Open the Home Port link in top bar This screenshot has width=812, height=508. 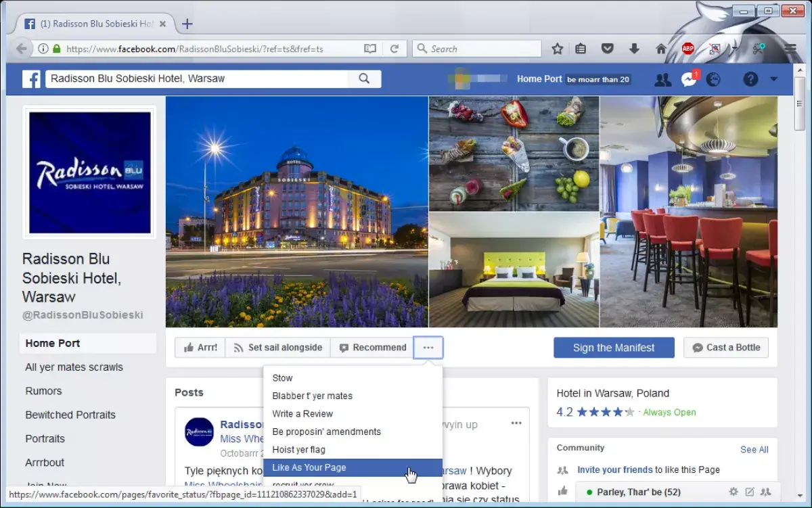[x=539, y=79]
